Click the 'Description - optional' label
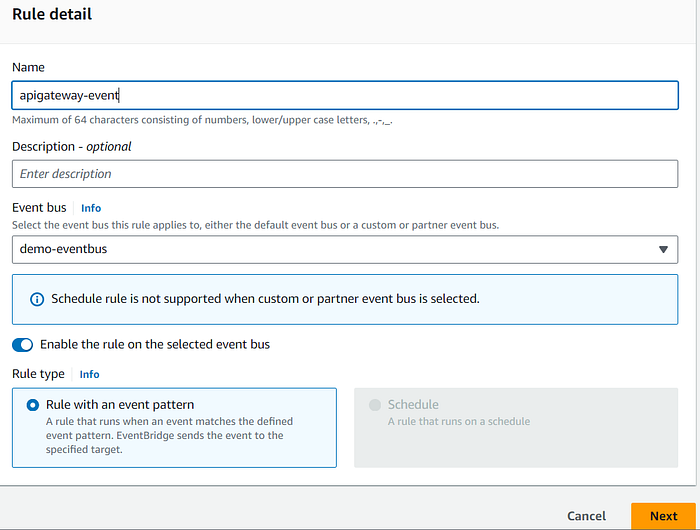Viewport: 700px width, 530px height. coord(71,147)
